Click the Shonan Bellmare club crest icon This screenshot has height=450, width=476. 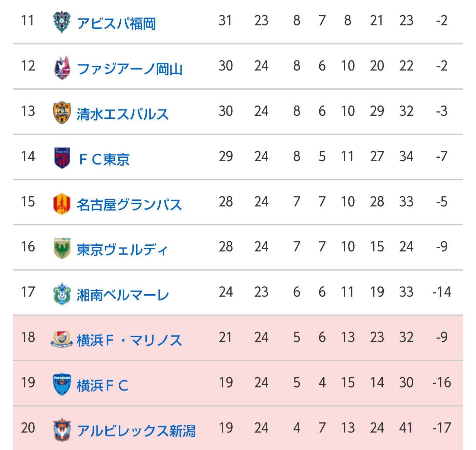tap(62, 294)
